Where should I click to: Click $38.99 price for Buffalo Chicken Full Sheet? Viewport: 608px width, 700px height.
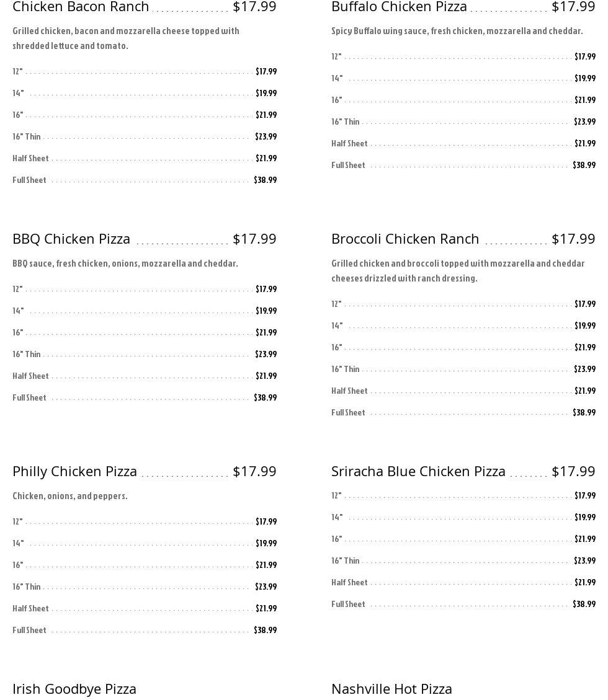click(x=584, y=165)
